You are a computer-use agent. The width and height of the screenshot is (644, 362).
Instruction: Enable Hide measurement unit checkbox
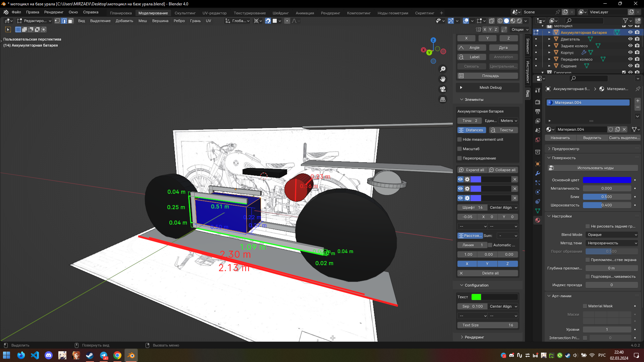[x=460, y=139]
